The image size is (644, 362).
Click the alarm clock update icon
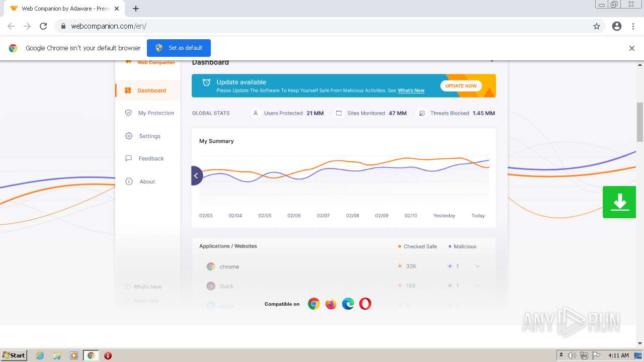(206, 82)
